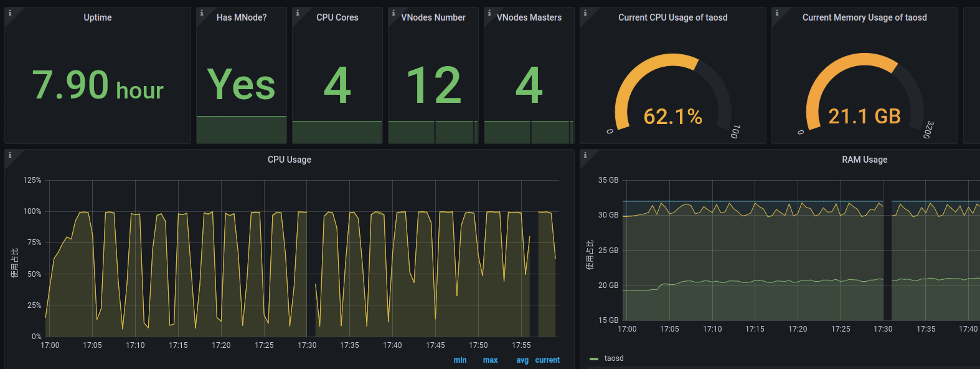
Task: Click 17:20 label on RAM Usage axis
Action: [x=798, y=329]
